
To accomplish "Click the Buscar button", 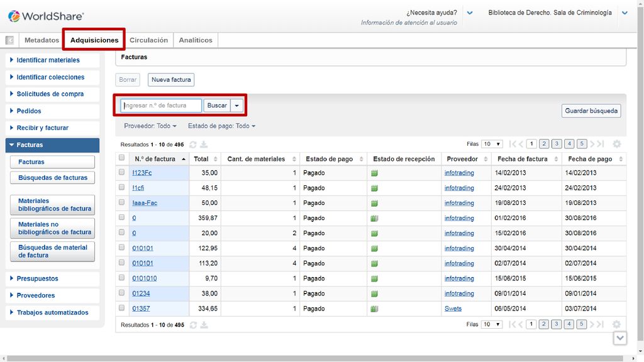I will tap(217, 106).
